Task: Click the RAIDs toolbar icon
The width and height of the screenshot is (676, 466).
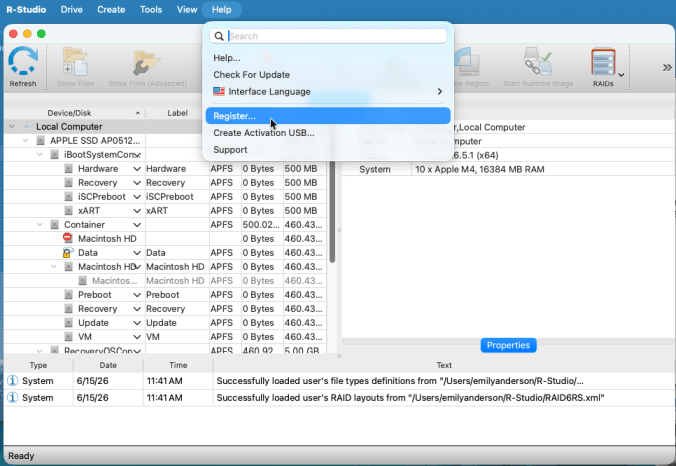Action: pos(603,62)
